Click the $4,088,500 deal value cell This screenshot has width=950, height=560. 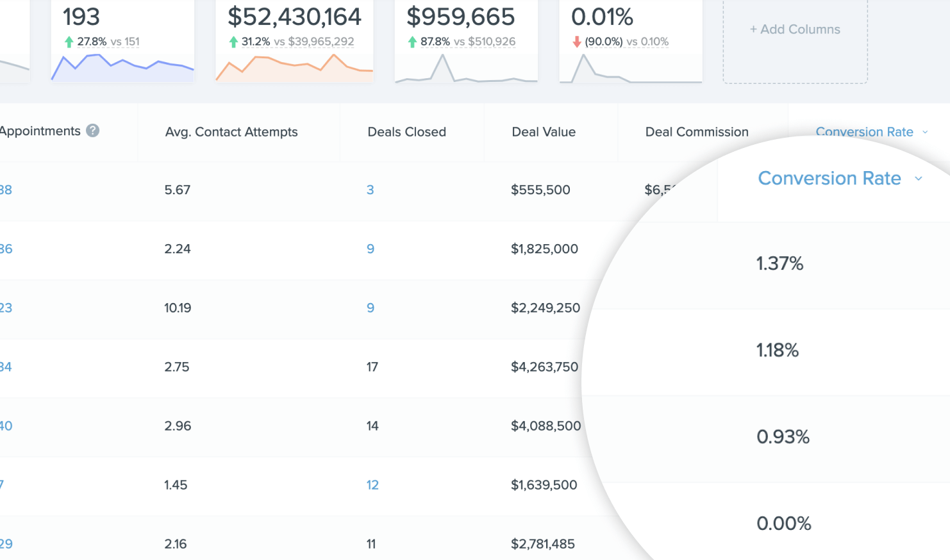(546, 426)
